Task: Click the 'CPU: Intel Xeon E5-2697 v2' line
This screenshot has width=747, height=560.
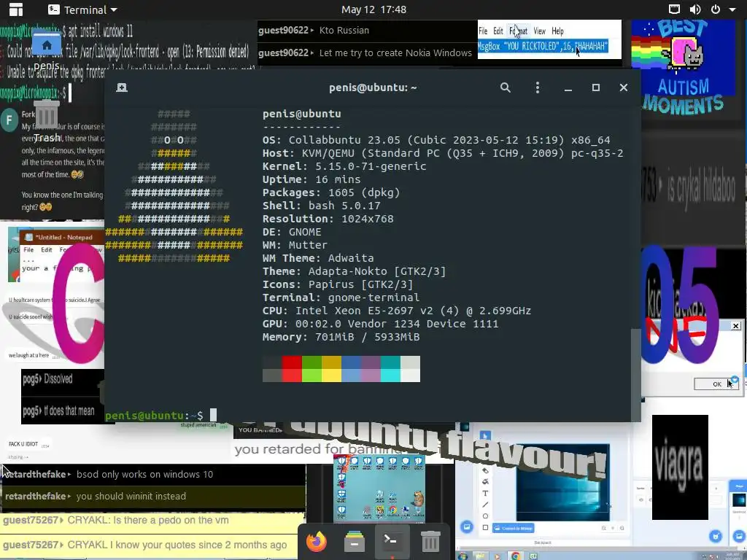Action: point(397,311)
